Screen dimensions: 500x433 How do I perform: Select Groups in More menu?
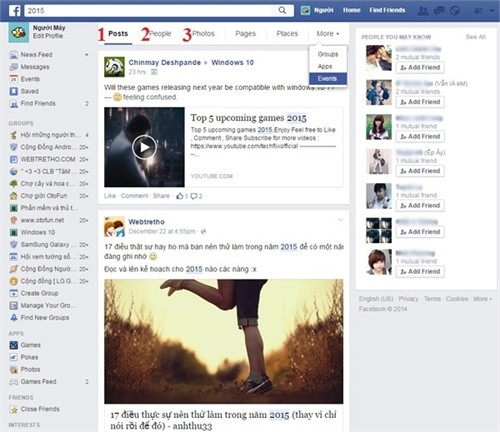[x=328, y=54]
